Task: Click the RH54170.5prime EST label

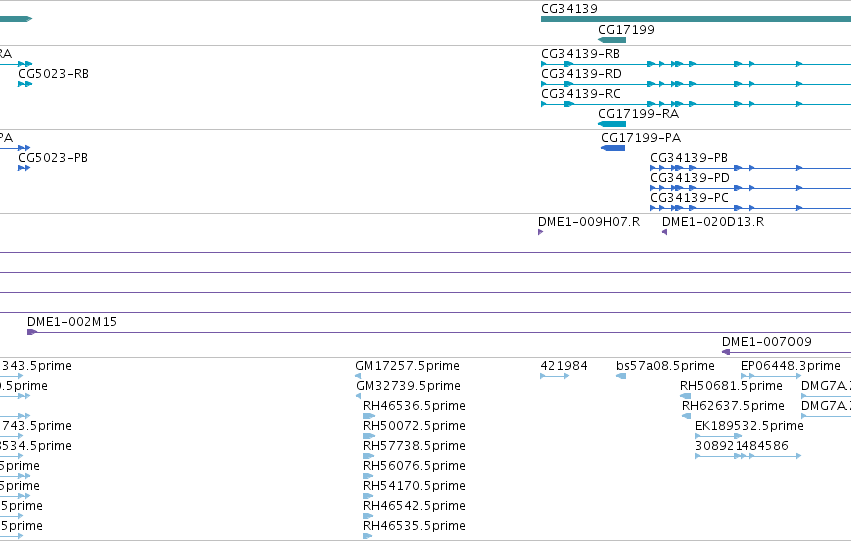Action: (414, 486)
